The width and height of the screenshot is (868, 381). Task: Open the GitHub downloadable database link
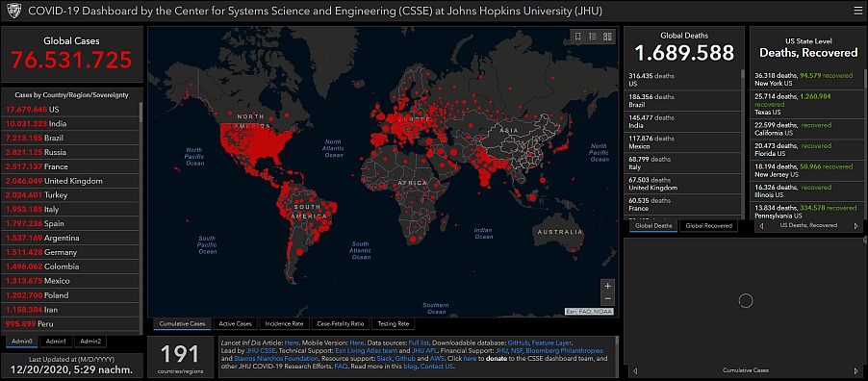click(518, 343)
